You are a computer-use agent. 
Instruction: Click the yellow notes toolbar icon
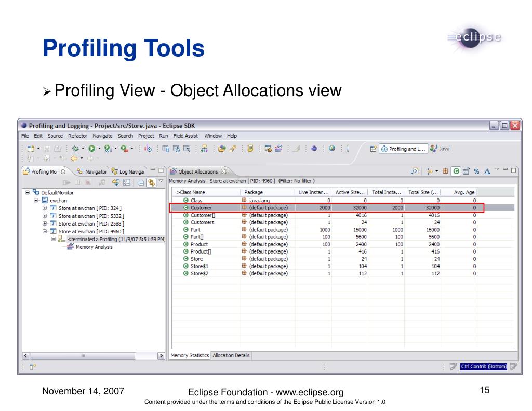pyautogui.click(x=250, y=149)
